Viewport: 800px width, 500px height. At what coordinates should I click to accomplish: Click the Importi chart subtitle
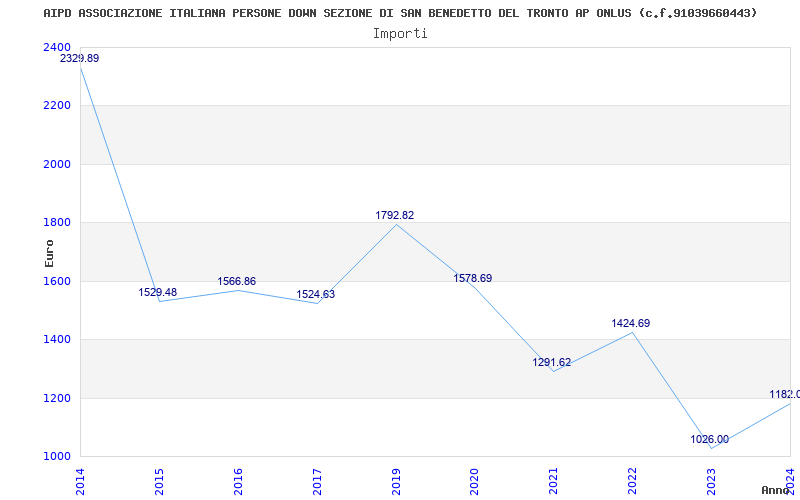(x=400, y=34)
